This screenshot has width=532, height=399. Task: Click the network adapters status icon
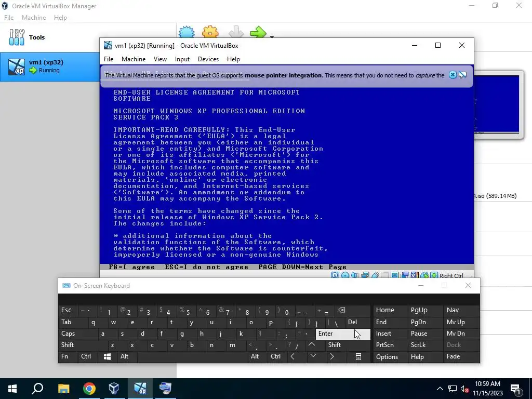(x=365, y=275)
